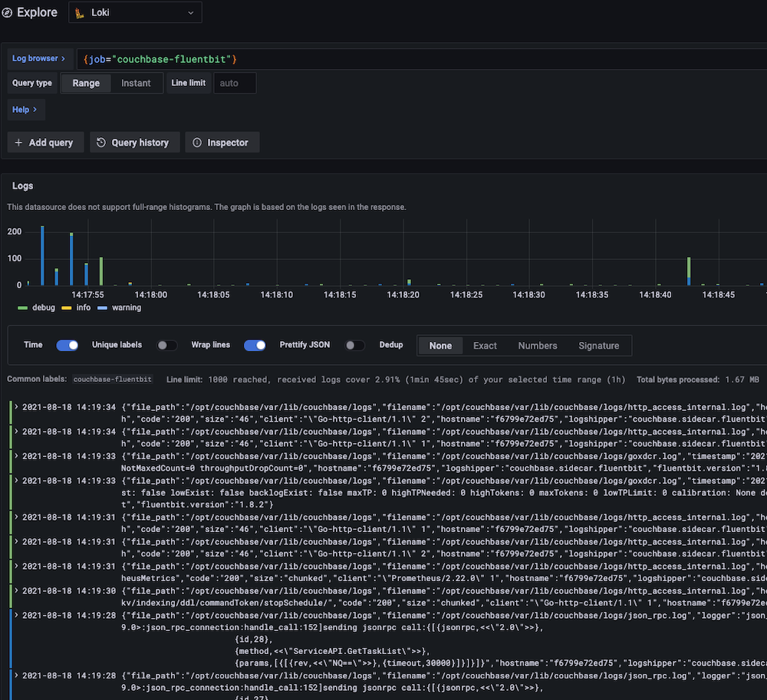This screenshot has height=700, width=767.
Task: Click the 14:18:20 time axis label
Action: 403,294
